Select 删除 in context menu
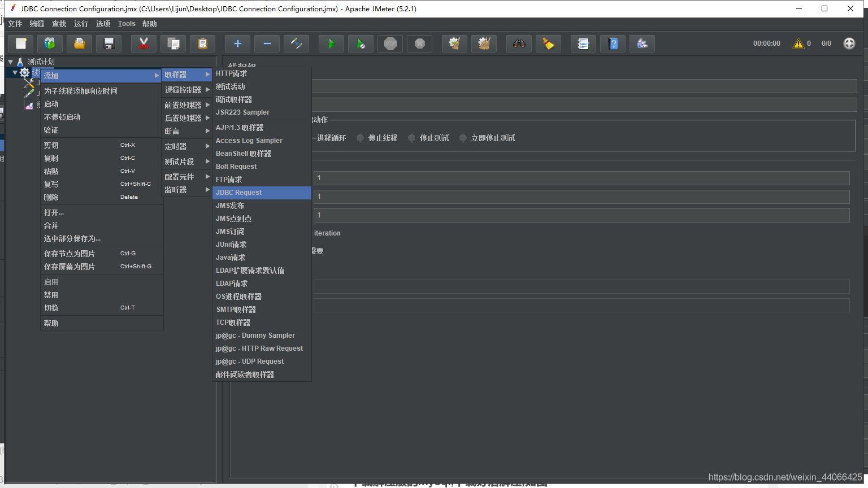 click(x=102, y=197)
